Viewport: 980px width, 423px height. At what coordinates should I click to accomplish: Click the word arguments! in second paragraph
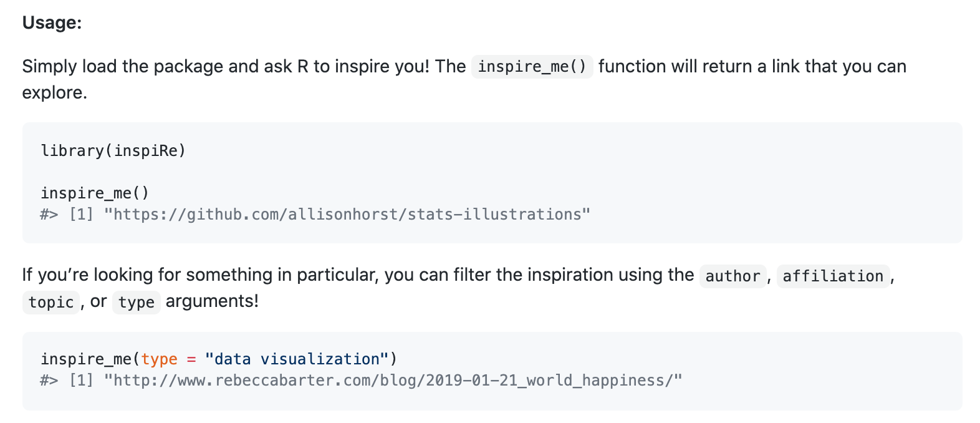(212, 301)
